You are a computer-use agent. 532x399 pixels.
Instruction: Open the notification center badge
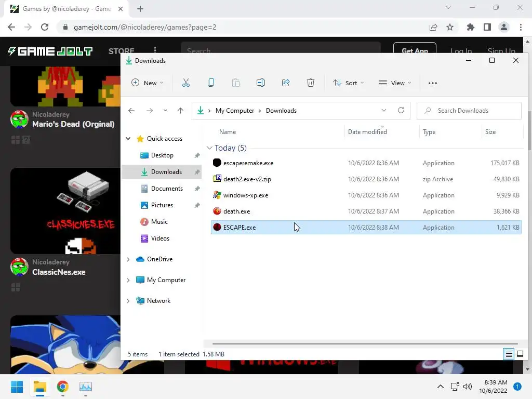[517, 387]
